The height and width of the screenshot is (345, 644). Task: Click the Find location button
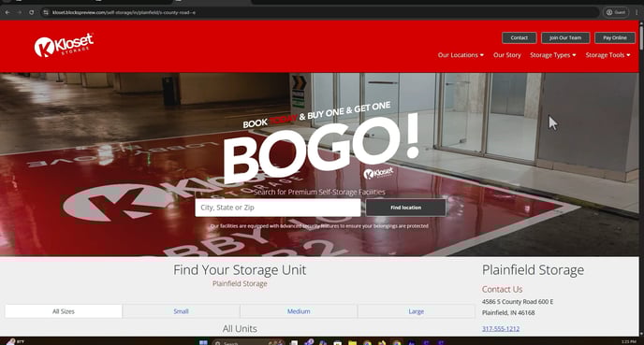pos(406,208)
